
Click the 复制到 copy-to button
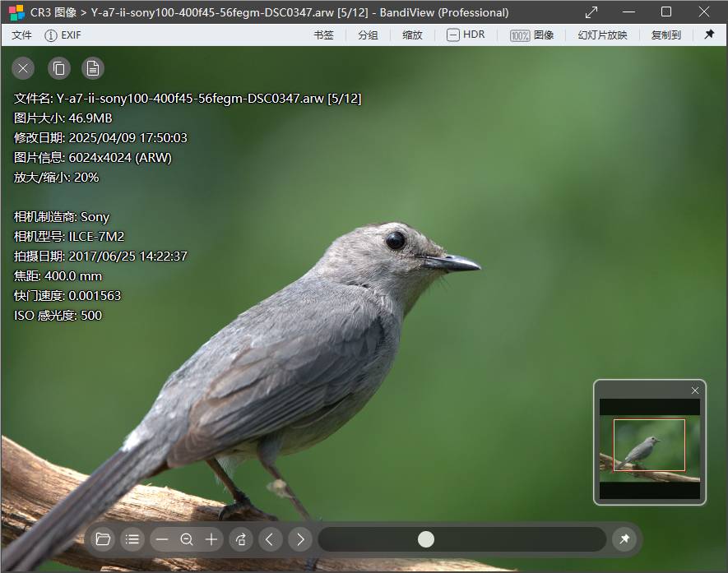click(x=665, y=35)
